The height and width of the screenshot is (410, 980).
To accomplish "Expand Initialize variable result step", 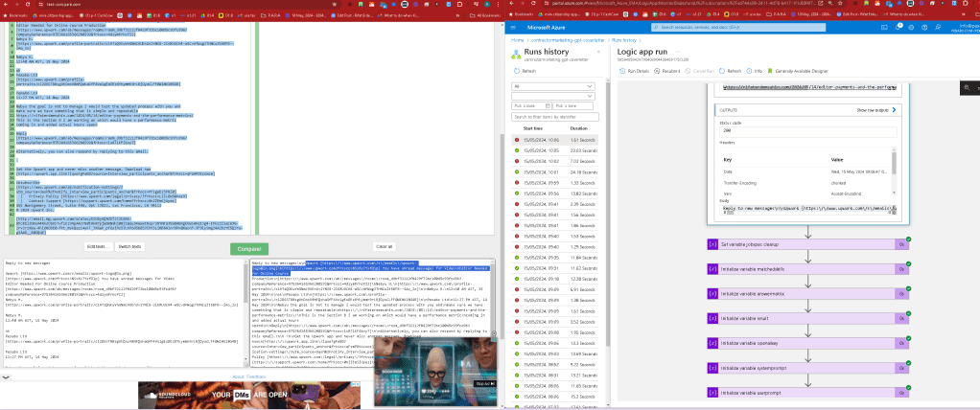I will 808,318.
